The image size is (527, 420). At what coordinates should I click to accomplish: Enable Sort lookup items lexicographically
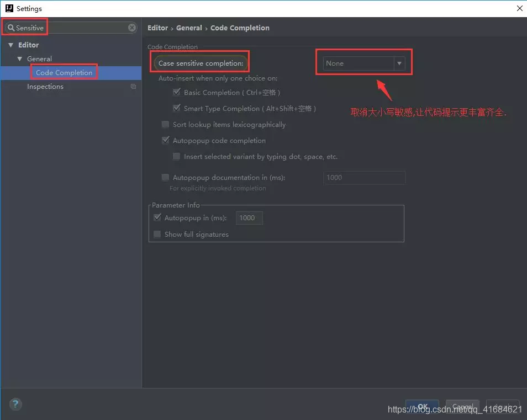point(165,124)
